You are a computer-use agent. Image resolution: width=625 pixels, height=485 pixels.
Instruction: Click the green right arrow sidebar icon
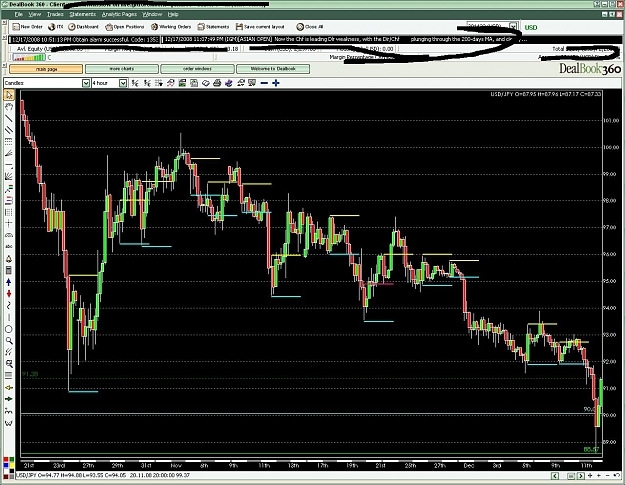pyautogui.click(x=9, y=399)
